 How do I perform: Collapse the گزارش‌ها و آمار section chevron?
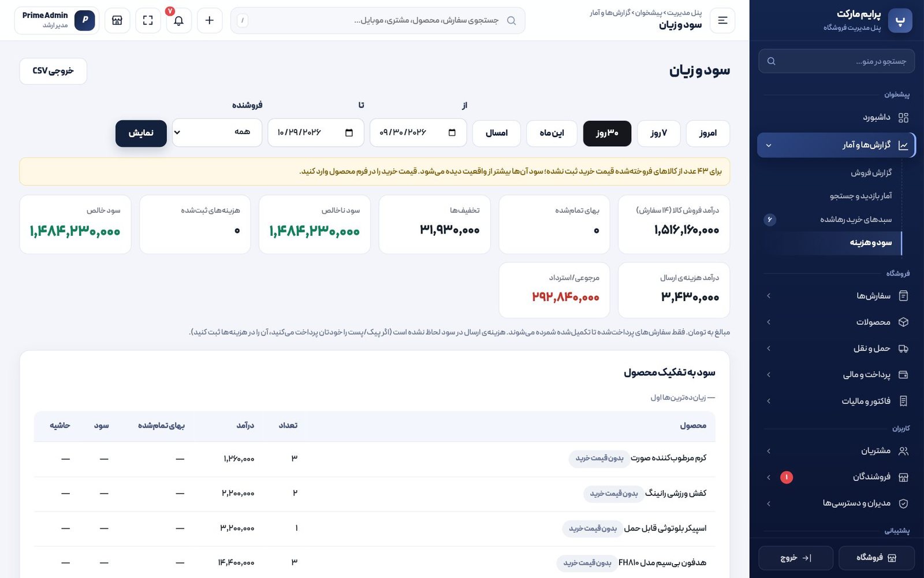[x=769, y=146]
